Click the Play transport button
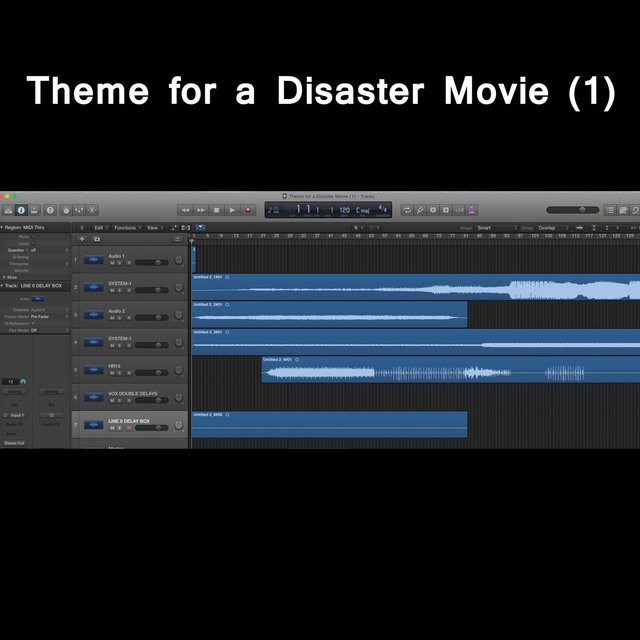 click(232, 210)
